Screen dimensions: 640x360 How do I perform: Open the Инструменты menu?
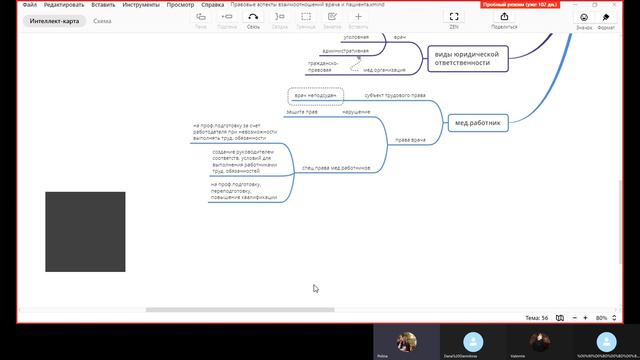(141, 5)
